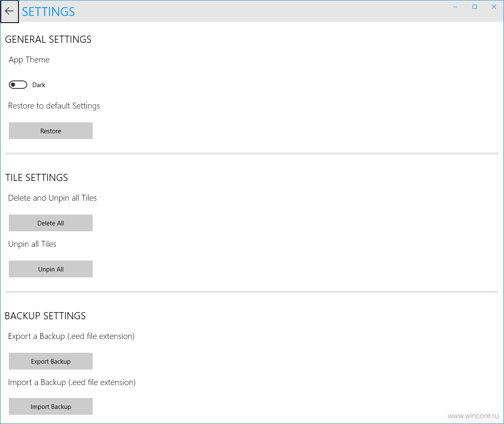Click the TILE SETTINGS heading
This screenshot has height=424, width=504.
37,178
